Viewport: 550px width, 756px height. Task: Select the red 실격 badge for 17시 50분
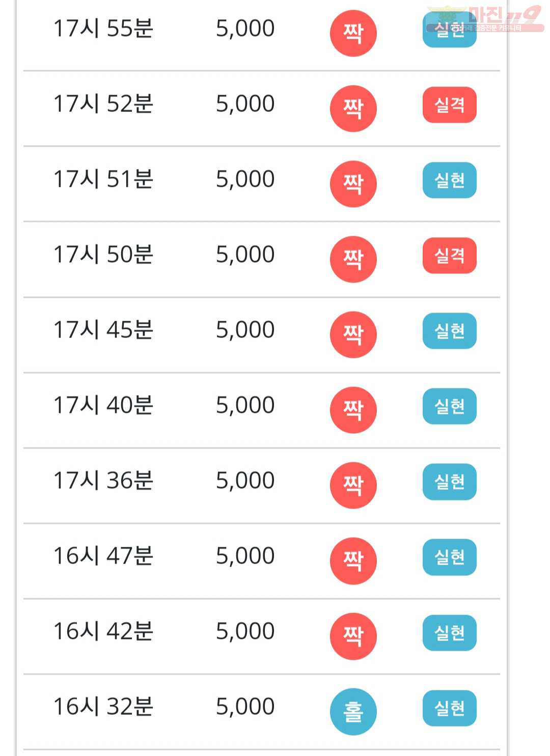pos(449,256)
